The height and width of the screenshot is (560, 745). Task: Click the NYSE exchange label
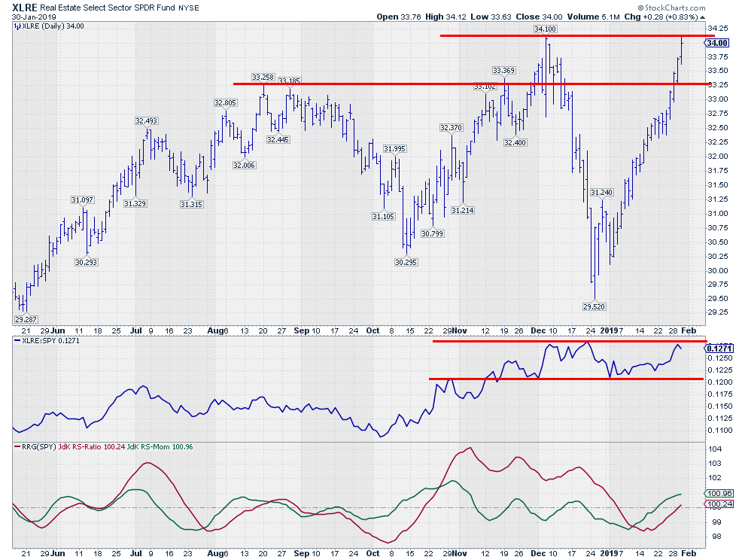click(x=189, y=8)
